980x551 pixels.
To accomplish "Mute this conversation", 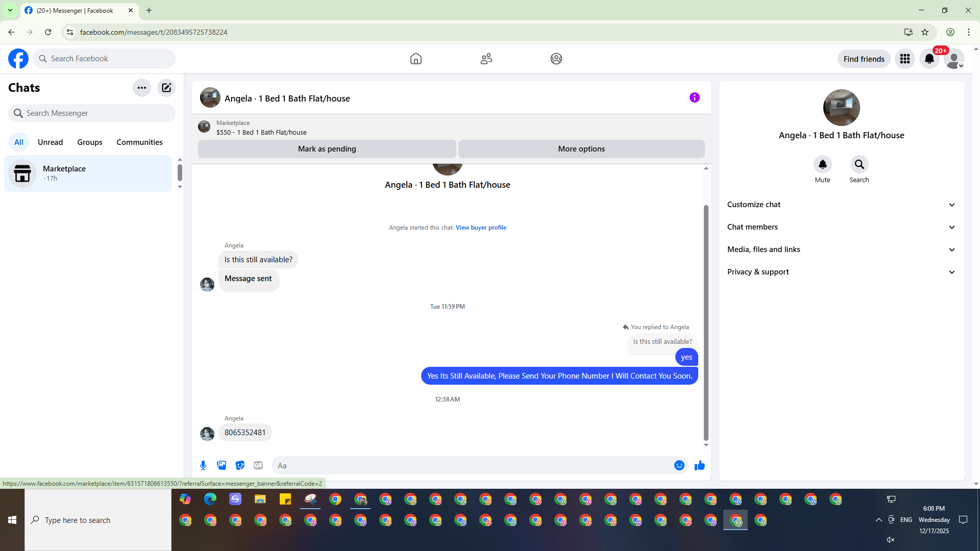I will point(822,164).
